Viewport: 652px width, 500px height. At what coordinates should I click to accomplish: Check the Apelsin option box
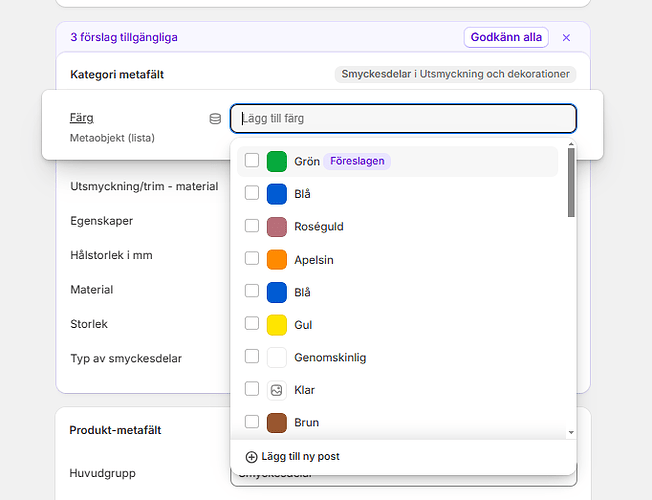point(252,259)
